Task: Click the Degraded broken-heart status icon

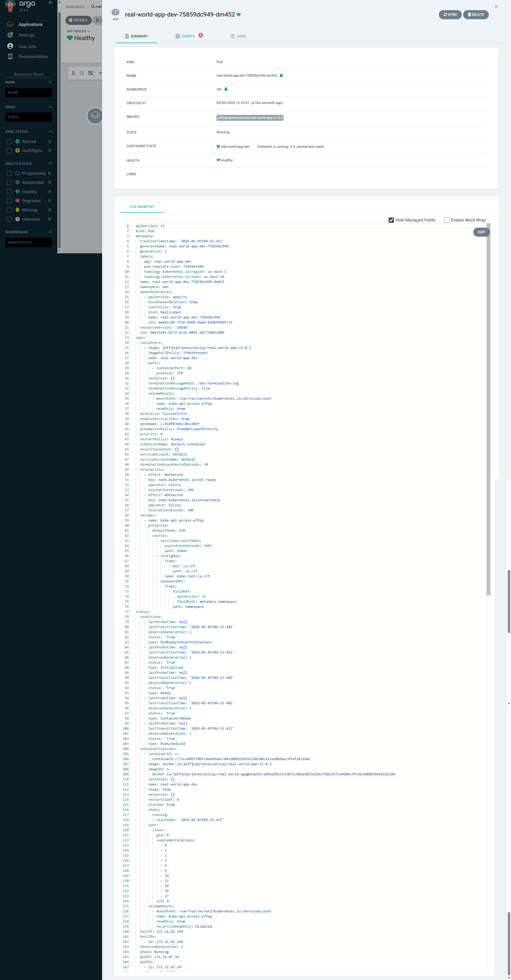Action: coord(17,200)
